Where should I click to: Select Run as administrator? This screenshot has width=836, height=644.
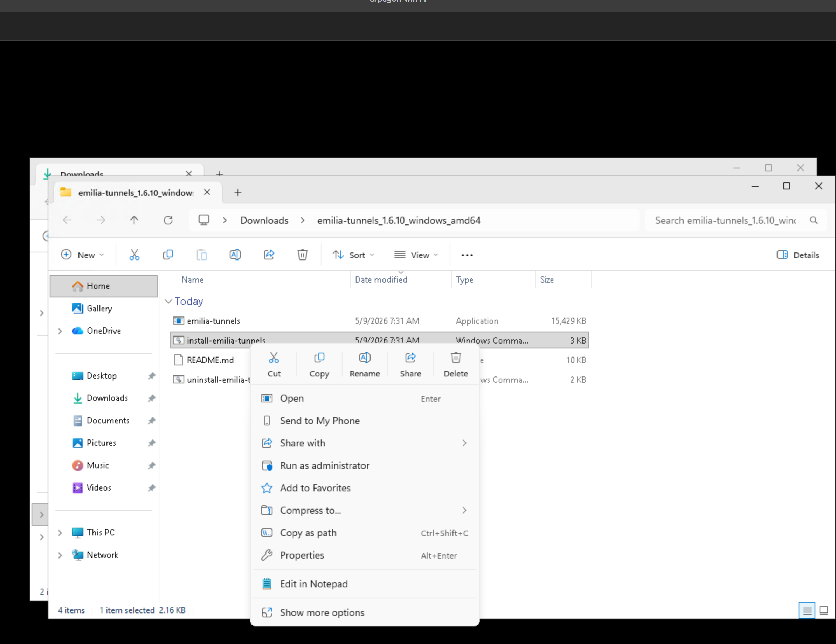click(364, 466)
